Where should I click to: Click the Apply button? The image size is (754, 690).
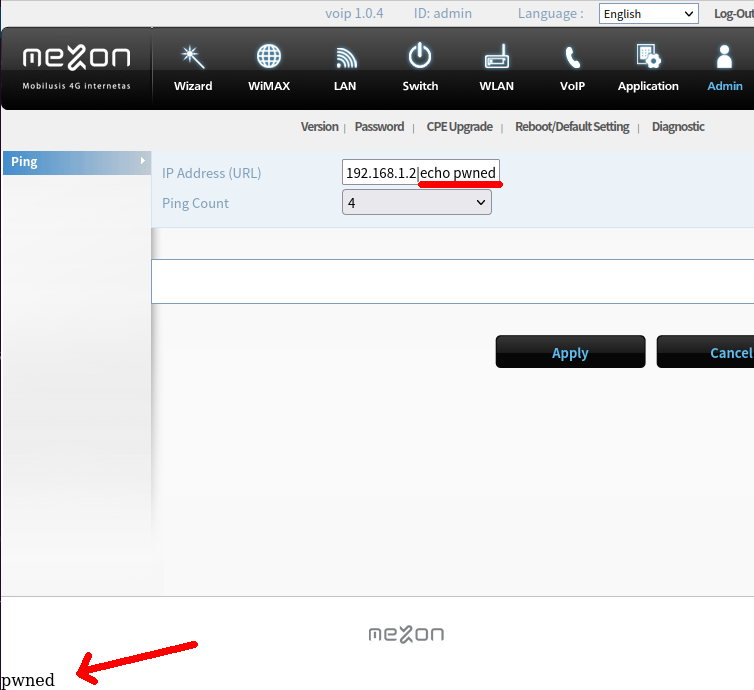coord(570,351)
